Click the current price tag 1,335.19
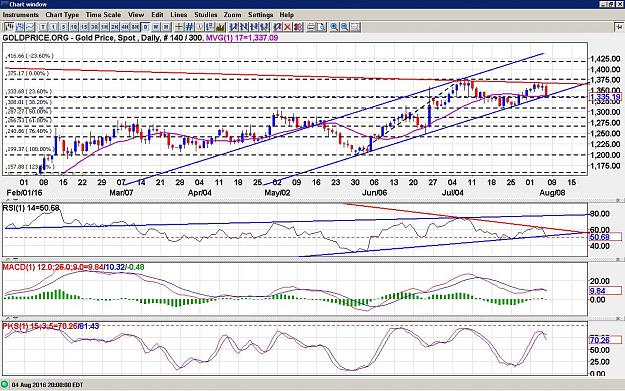 tap(605, 97)
